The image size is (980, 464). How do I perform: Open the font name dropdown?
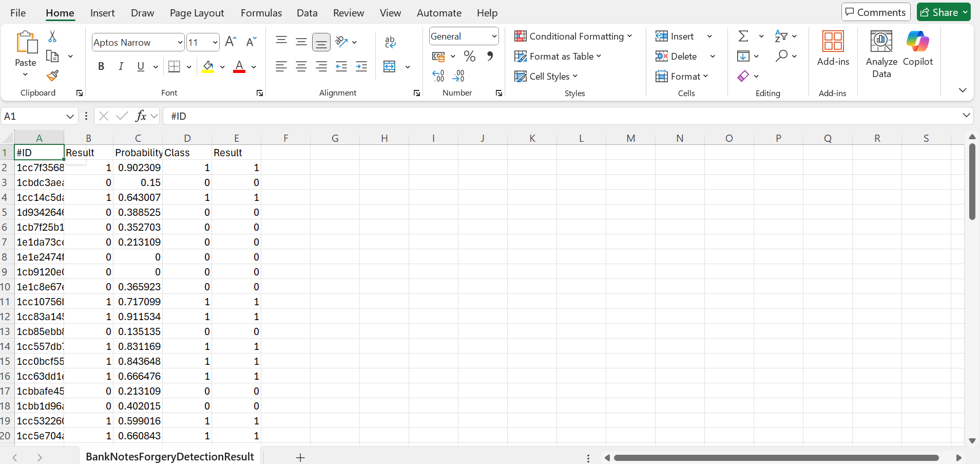pyautogui.click(x=180, y=42)
